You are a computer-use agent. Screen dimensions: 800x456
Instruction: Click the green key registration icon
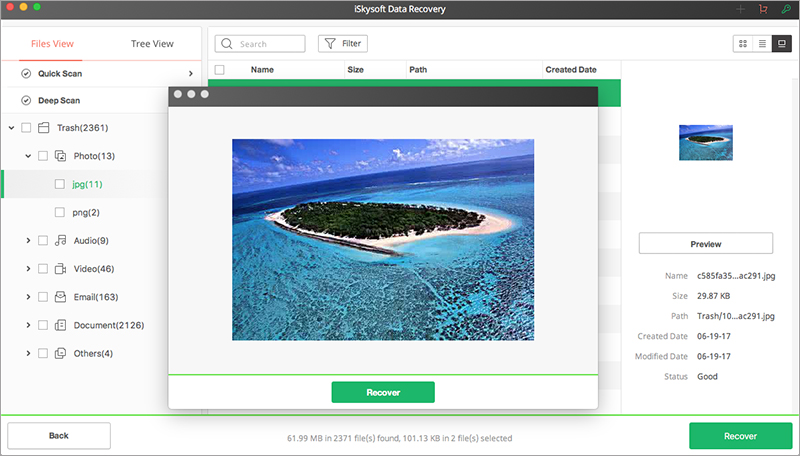786,9
